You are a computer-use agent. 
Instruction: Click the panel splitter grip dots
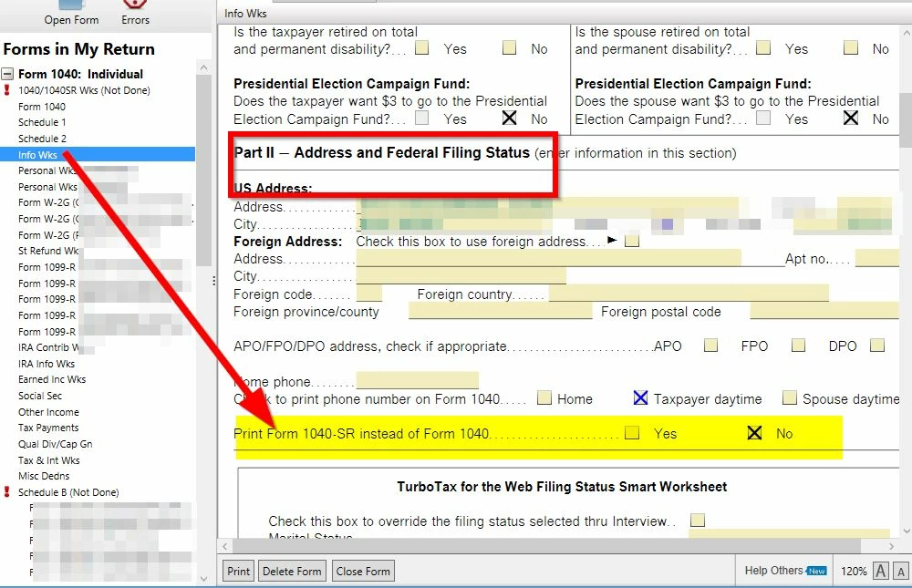pos(214,281)
